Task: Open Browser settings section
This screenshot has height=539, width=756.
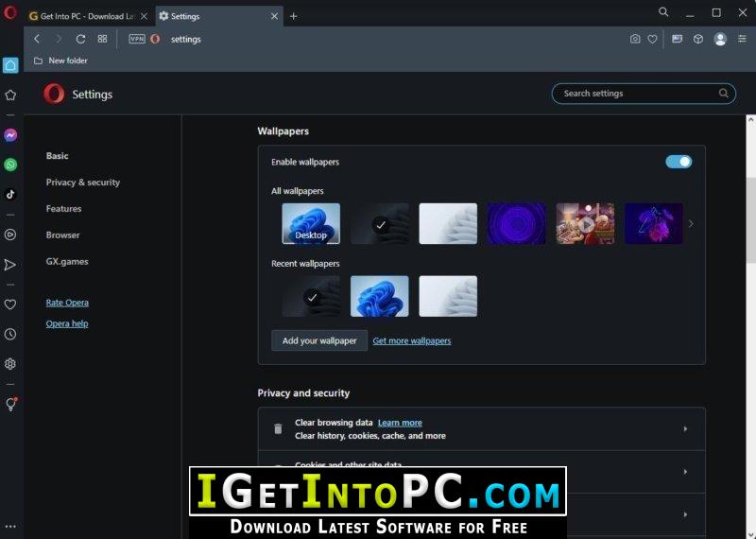Action: pos(62,235)
